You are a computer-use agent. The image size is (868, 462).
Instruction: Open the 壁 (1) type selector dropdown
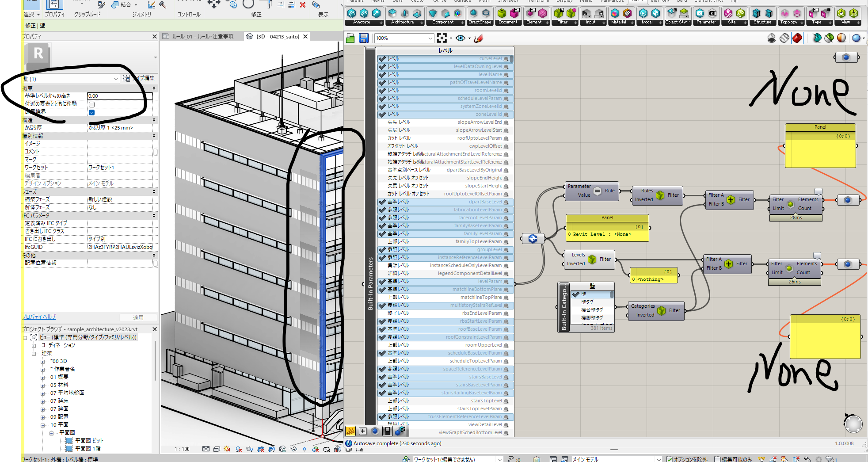click(116, 79)
